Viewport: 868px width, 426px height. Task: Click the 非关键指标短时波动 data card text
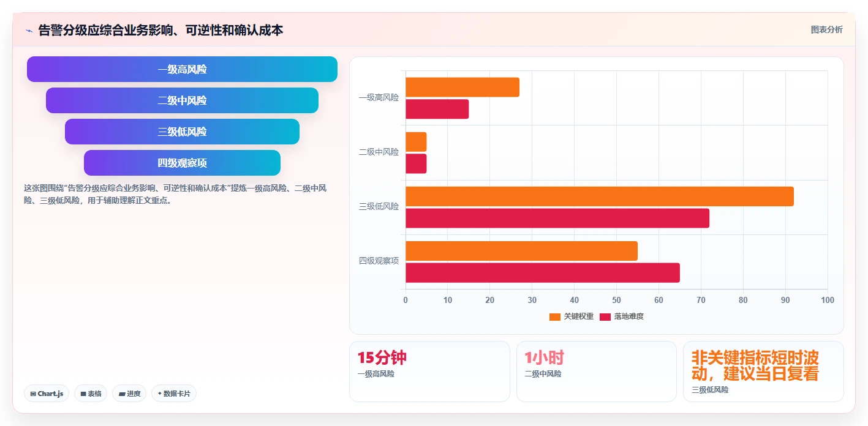click(x=755, y=366)
